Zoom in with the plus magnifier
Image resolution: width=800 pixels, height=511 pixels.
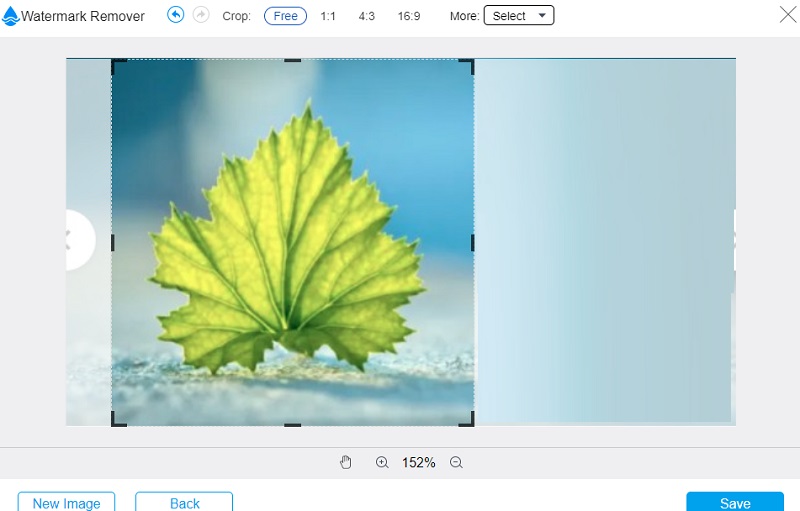click(382, 462)
